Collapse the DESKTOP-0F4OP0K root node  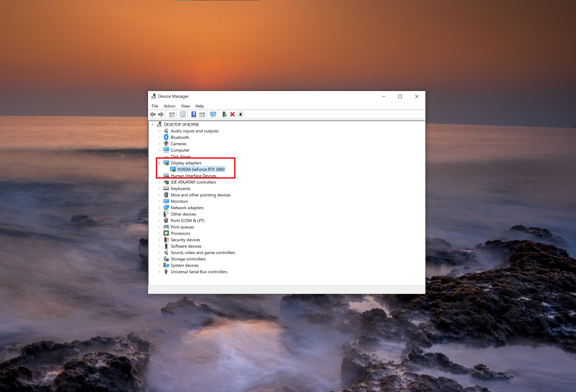153,125
